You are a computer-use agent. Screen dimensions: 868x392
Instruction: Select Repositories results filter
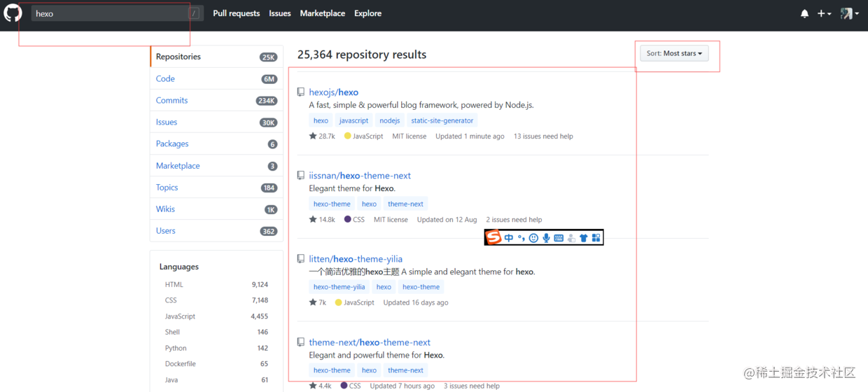point(216,57)
